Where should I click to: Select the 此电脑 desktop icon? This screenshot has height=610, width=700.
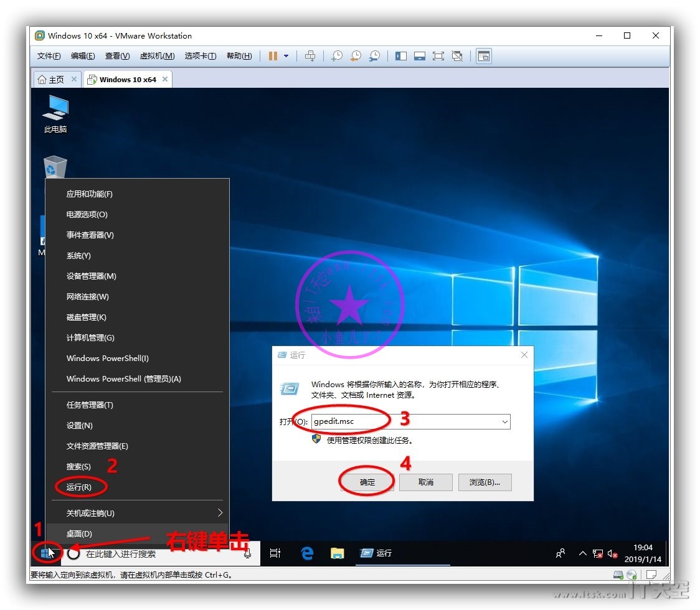click(x=55, y=115)
